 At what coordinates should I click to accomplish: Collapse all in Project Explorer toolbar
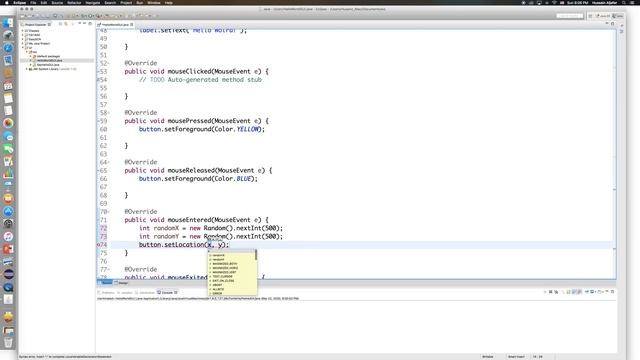coord(60,24)
